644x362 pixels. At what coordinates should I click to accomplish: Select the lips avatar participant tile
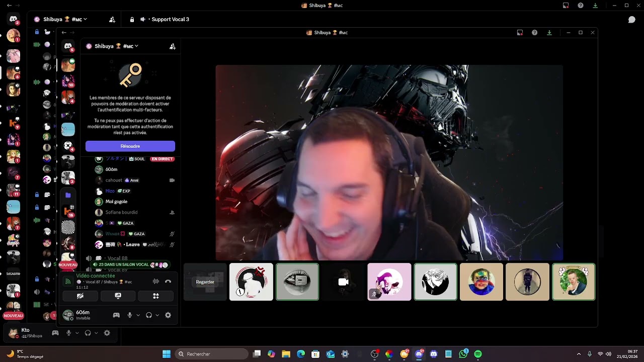tap(297, 282)
